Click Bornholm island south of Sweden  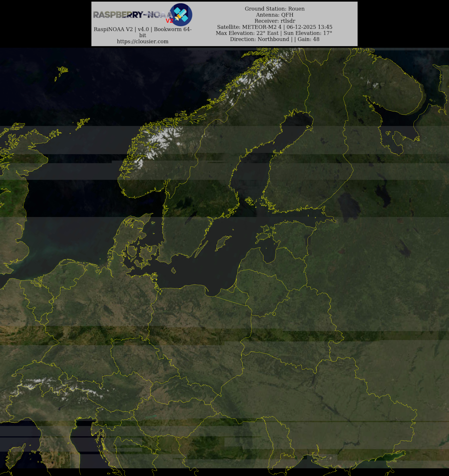[x=174, y=271]
